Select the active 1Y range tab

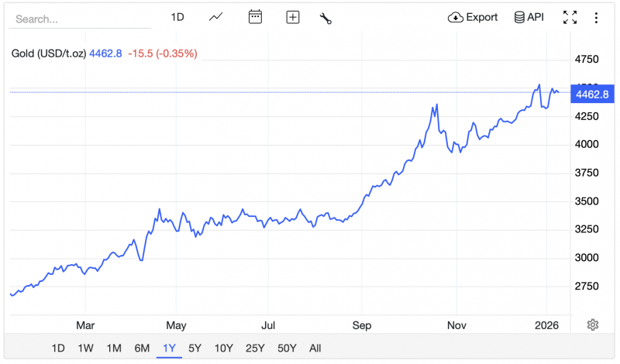170,348
